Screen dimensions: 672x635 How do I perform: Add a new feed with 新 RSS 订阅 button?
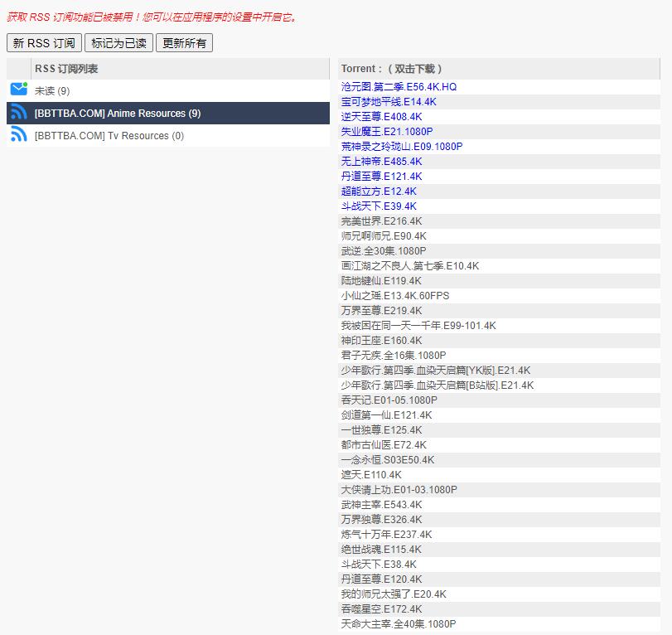[44, 43]
